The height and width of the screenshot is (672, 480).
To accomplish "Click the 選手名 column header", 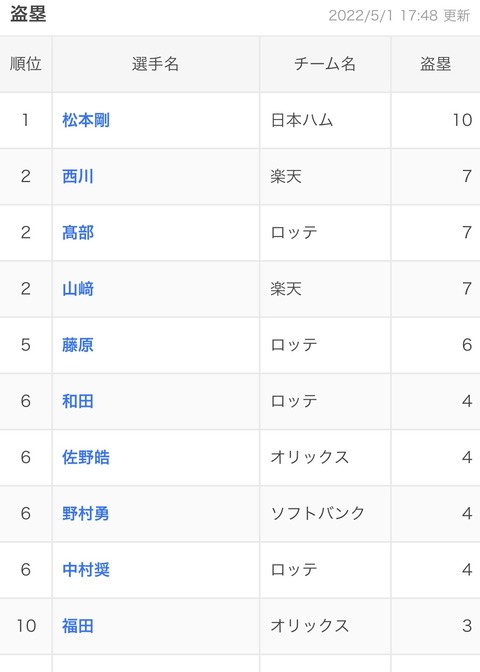I will point(155,64).
